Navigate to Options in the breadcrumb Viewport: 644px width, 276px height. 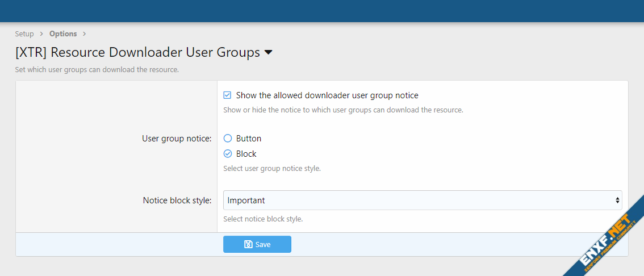tap(63, 34)
